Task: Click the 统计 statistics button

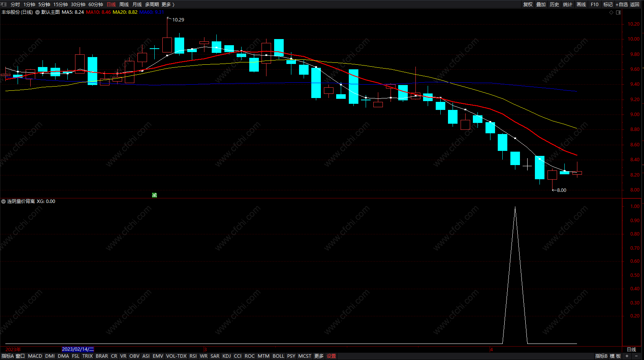Action: click(x=568, y=4)
